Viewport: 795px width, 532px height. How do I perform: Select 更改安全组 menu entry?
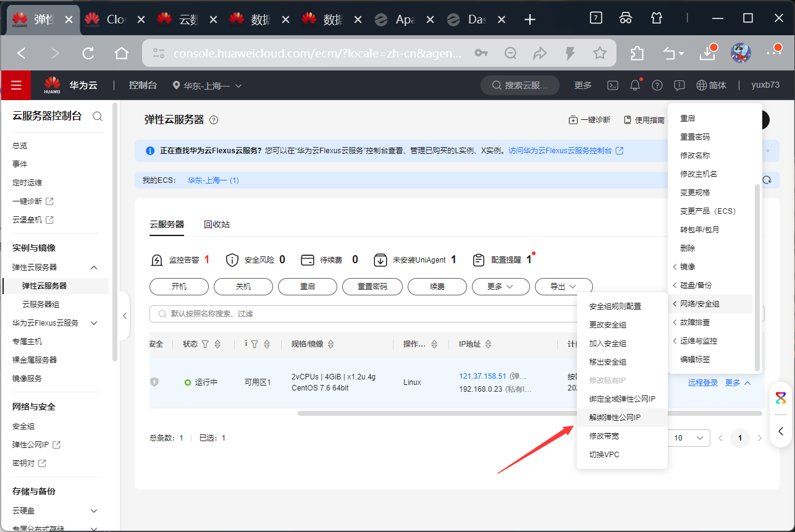tap(622, 325)
